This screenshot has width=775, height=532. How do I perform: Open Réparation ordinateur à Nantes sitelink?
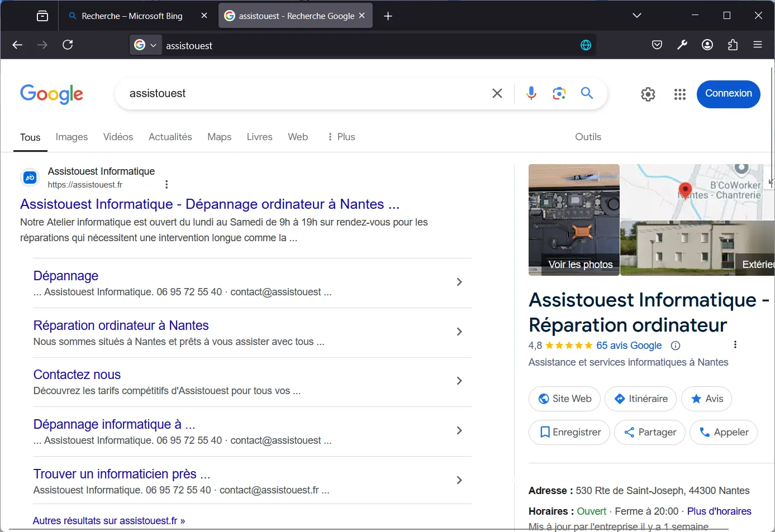click(x=121, y=325)
